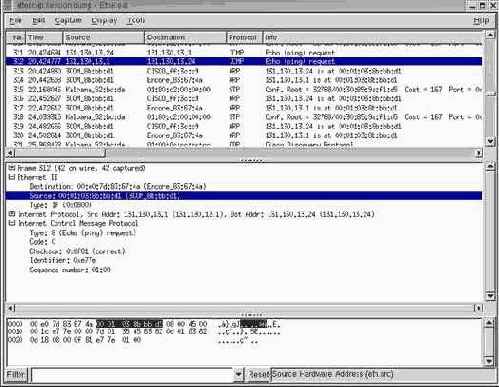The width and height of the screenshot is (499, 387).
Task: Select packet 318 STP row
Action: click(x=244, y=117)
